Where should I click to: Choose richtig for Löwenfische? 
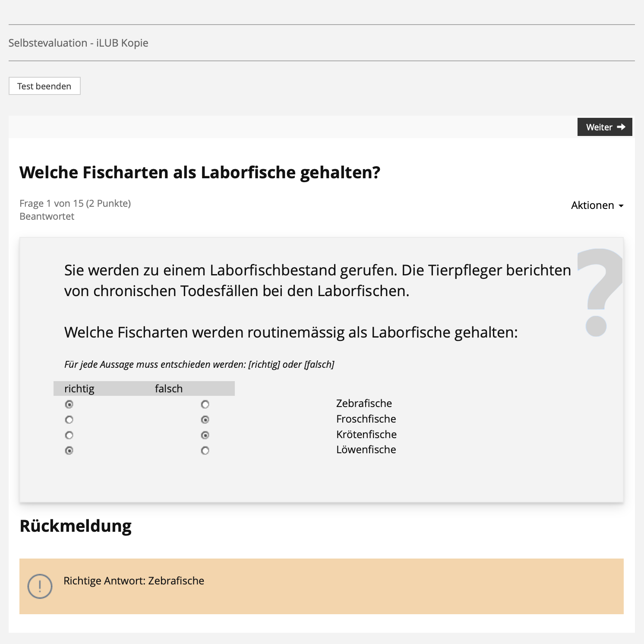click(69, 451)
